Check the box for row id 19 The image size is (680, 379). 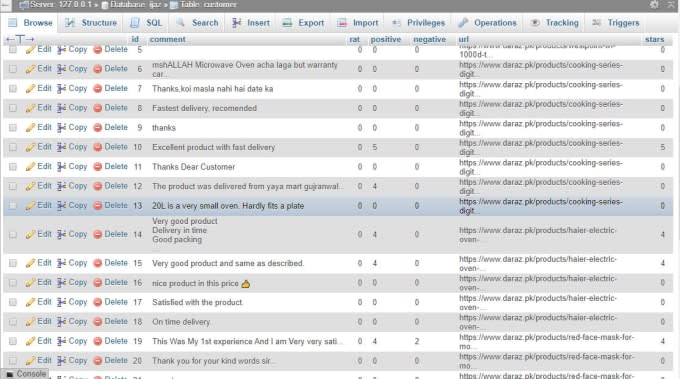[13, 341]
